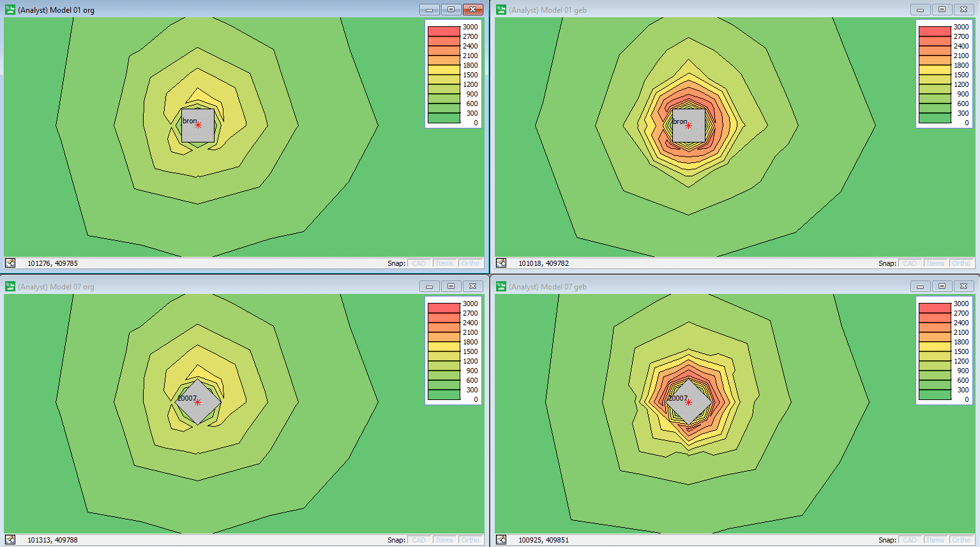Enable Ortho mode in Model 01 geb window
The image size is (980, 547).
pyautogui.click(x=961, y=263)
